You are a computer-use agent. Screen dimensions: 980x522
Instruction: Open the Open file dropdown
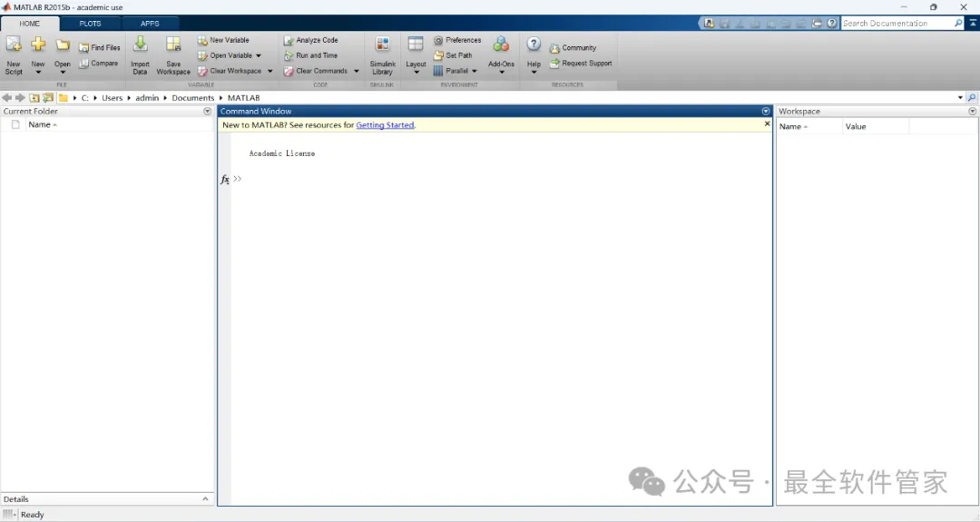tap(63, 55)
